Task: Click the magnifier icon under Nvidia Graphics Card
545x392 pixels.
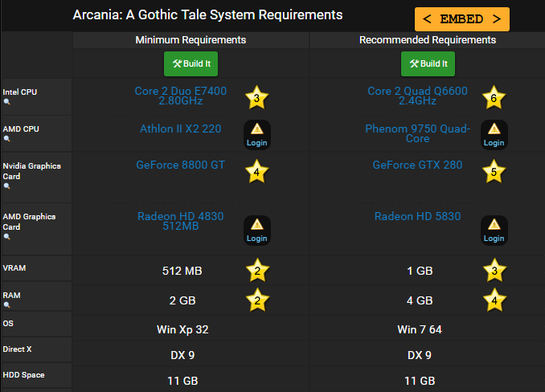Action: tap(7, 186)
